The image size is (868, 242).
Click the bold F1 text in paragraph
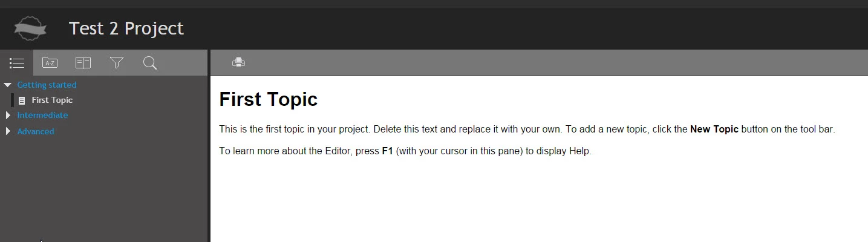tap(388, 151)
